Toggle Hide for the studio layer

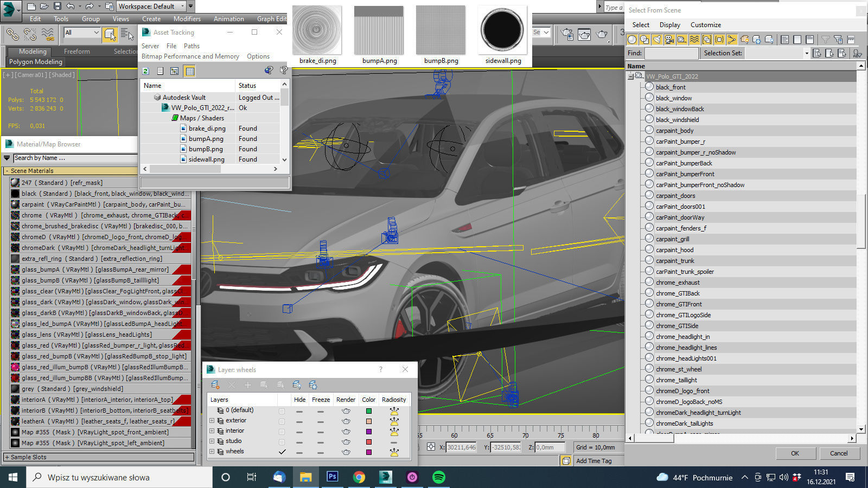(299, 442)
